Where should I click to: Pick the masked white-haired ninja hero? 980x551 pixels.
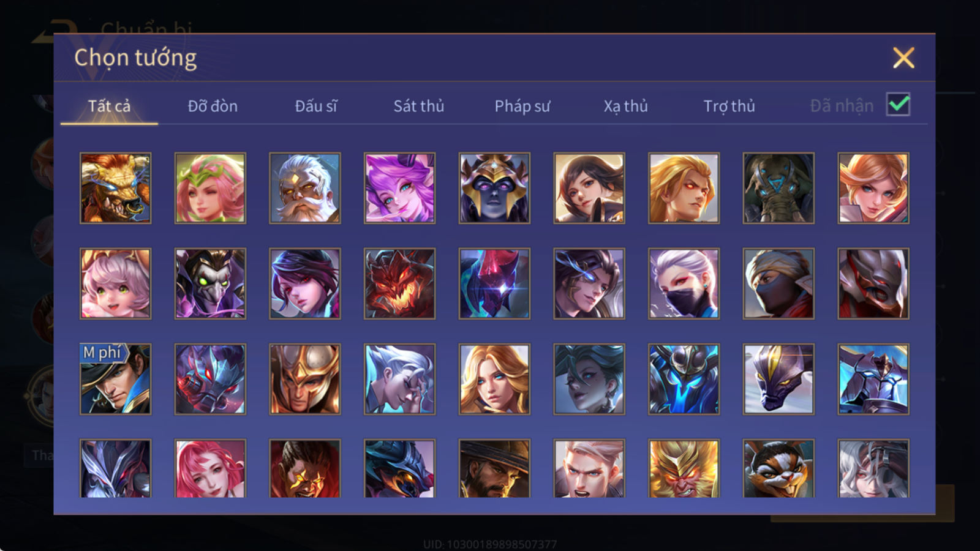coord(684,283)
